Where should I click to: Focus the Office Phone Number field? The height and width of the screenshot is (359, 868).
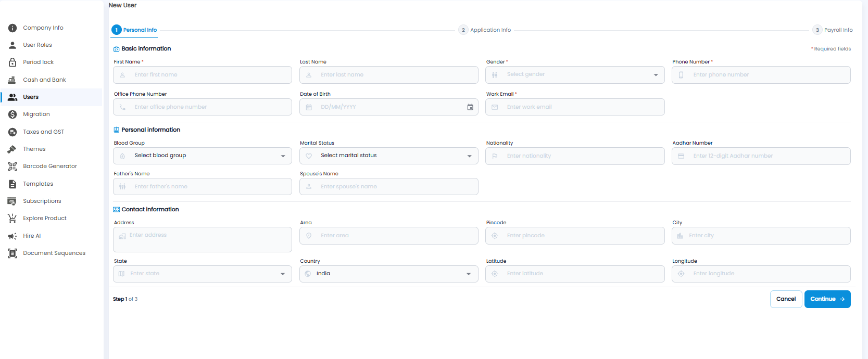[x=203, y=107]
